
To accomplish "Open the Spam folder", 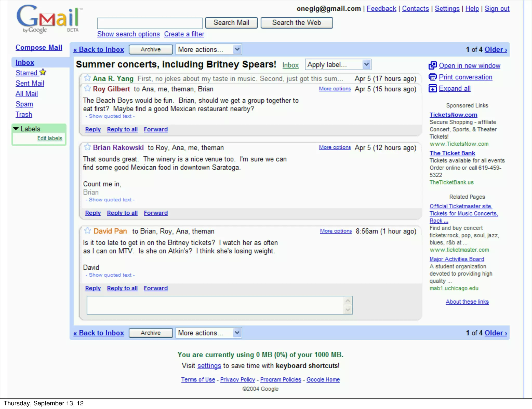I will [24, 104].
